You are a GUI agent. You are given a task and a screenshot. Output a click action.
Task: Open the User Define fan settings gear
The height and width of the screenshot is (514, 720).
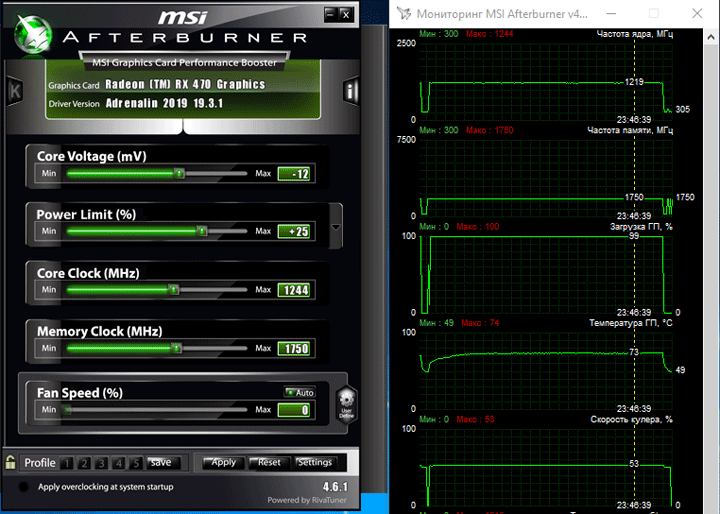coord(346,404)
